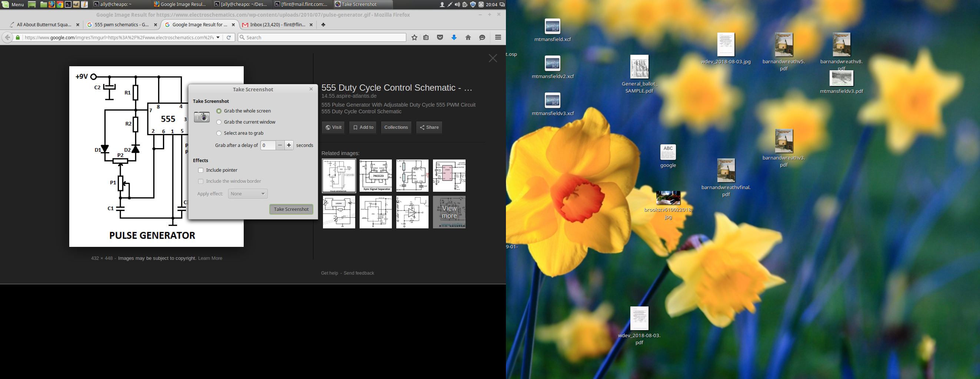Open a new tab with the plus icon
980x379 pixels.
tap(323, 25)
